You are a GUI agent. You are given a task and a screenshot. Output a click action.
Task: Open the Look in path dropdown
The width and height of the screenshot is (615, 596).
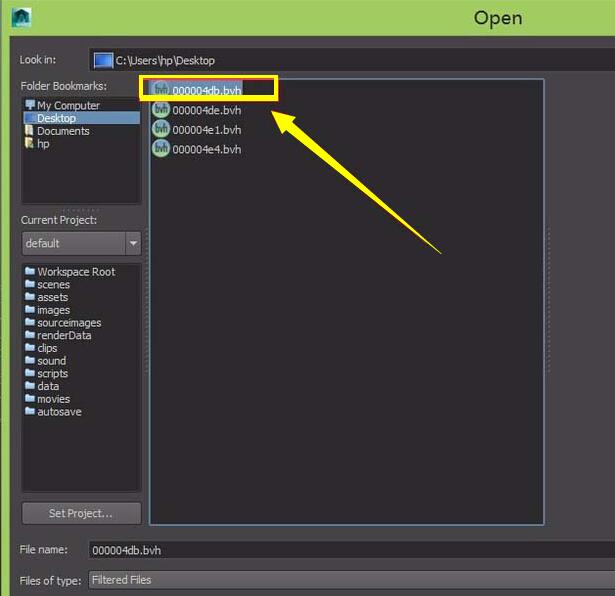(x=350, y=60)
